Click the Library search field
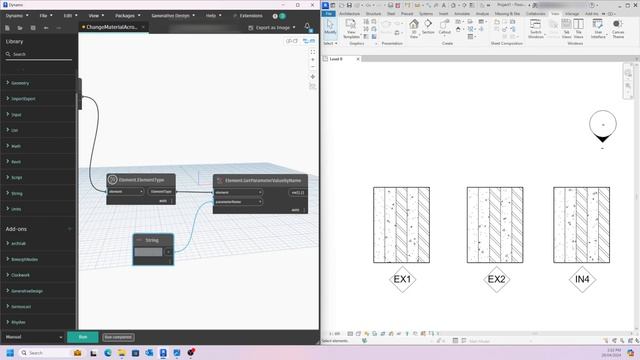This screenshot has width=640, height=360. (39, 54)
